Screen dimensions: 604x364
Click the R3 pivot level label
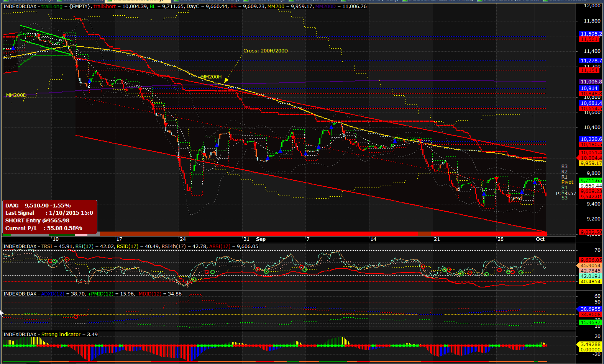(x=564, y=166)
